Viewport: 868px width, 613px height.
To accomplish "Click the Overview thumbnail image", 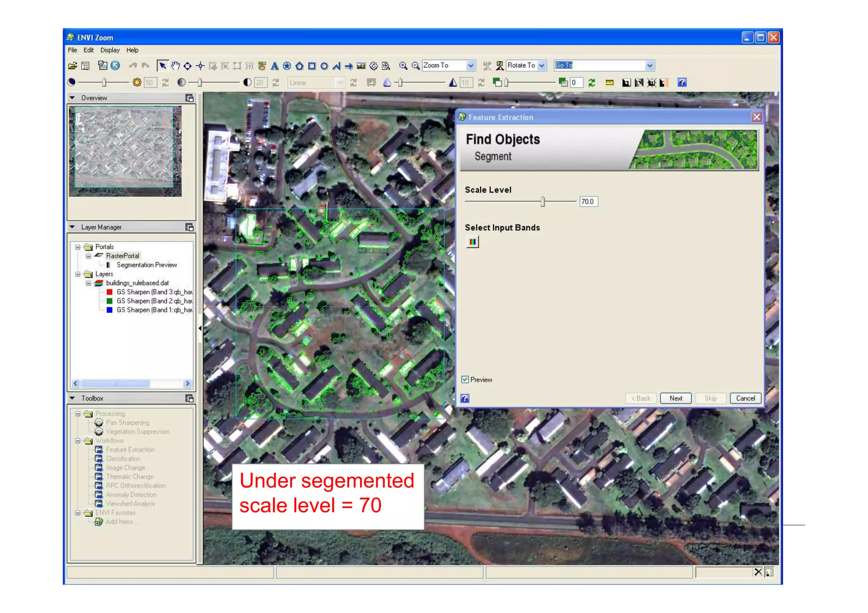I will (125, 151).
